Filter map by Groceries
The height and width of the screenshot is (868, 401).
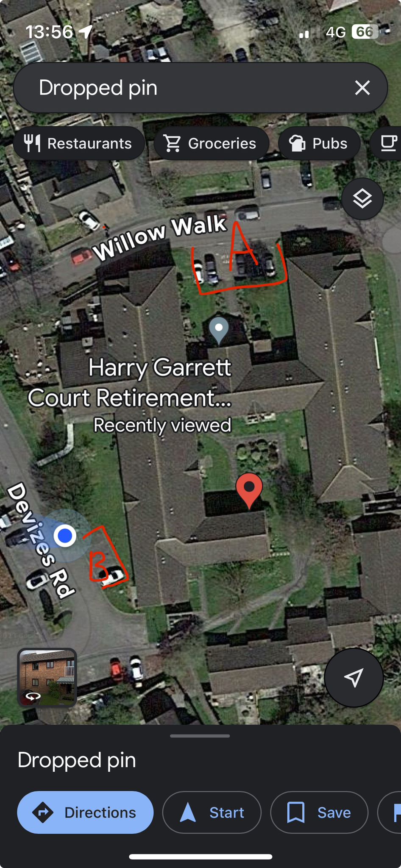[x=212, y=143]
